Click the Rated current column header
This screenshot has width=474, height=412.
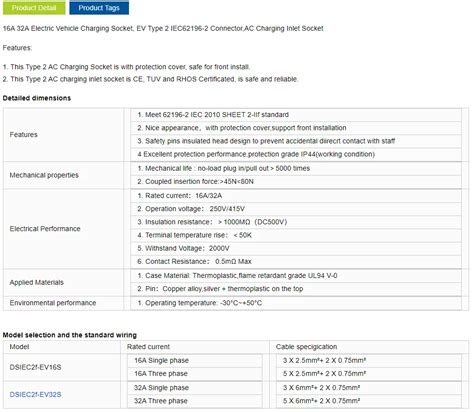pos(148,347)
